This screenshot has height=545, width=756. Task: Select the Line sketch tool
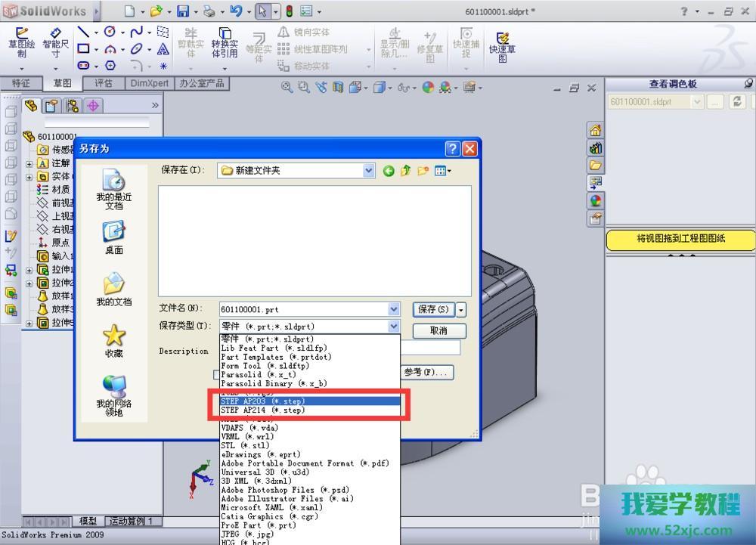tap(83, 32)
